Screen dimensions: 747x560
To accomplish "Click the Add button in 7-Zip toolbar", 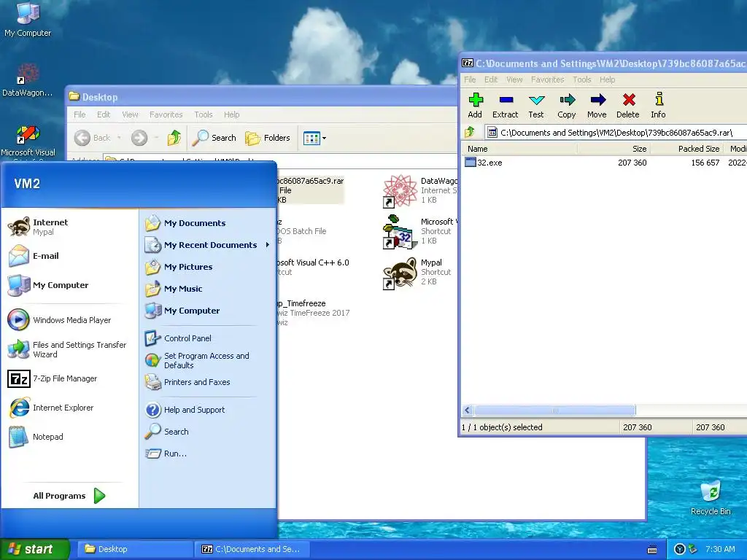I will pos(475,105).
